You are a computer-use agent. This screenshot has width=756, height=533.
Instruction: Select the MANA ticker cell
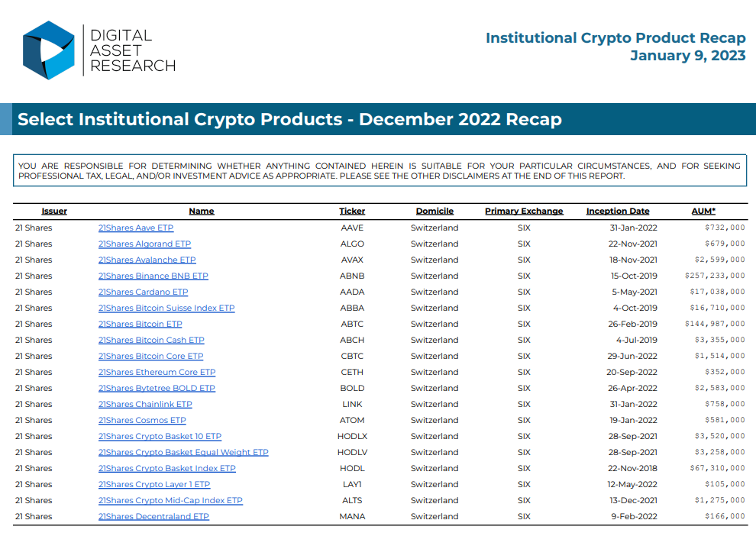tap(352, 516)
